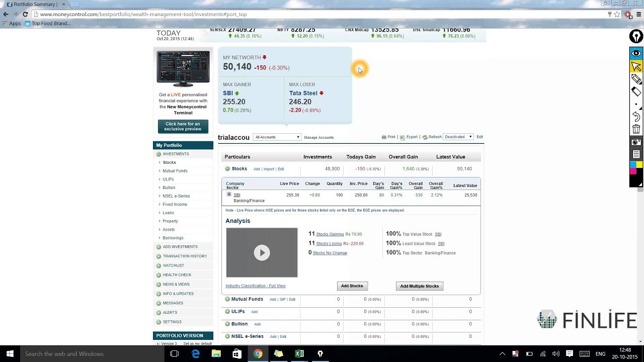Click the trash clear-all icon
Viewport: 644px width, 362px height.
[636, 130]
